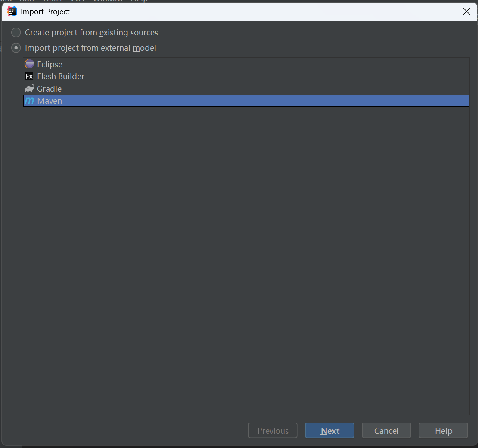Click the Flash Builder Fx icon

tap(29, 77)
